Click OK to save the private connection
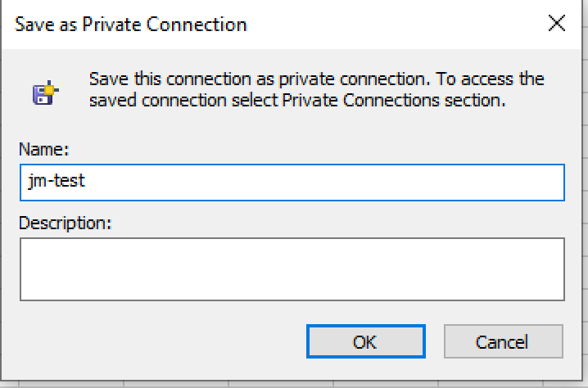 coord(365,341)
